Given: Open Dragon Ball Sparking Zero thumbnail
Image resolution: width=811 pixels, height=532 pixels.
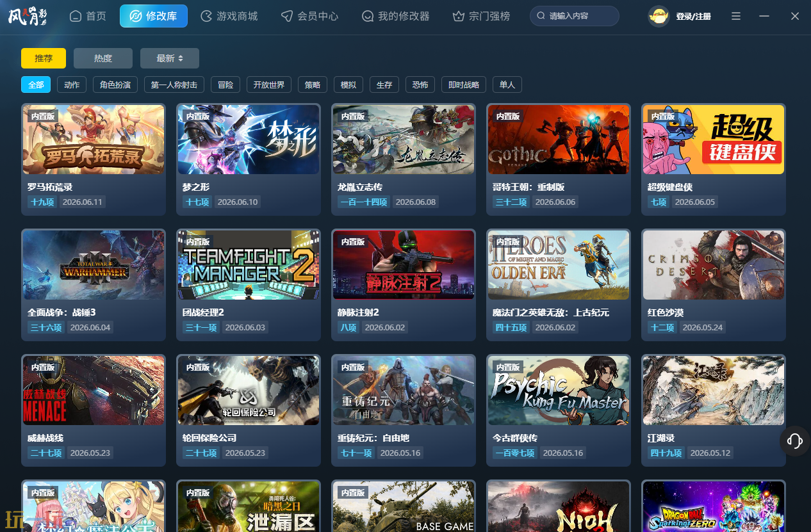Looking at the screenshot, I should (714, 506).
